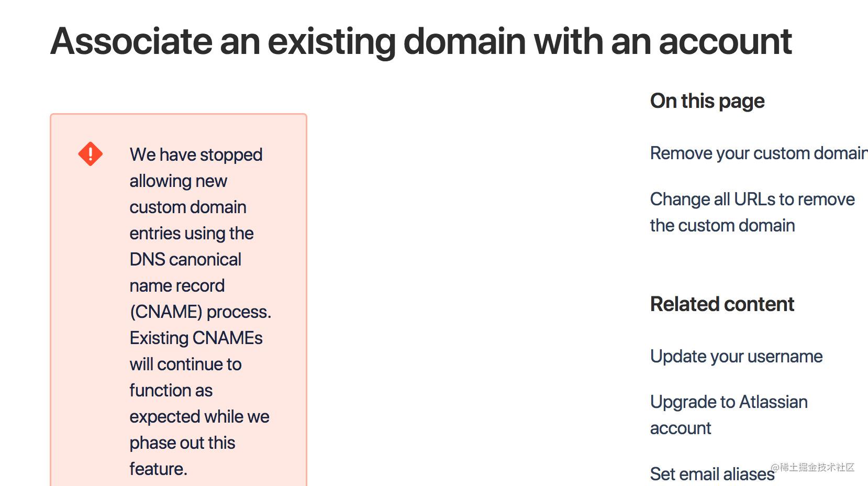Click the We have stopped warning line

196,154
